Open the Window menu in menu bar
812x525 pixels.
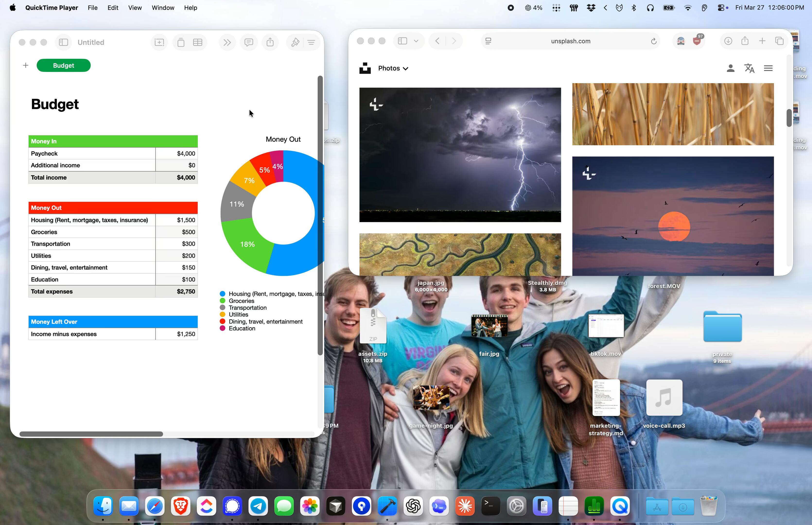pyautogui.click(x=163, y=8)
